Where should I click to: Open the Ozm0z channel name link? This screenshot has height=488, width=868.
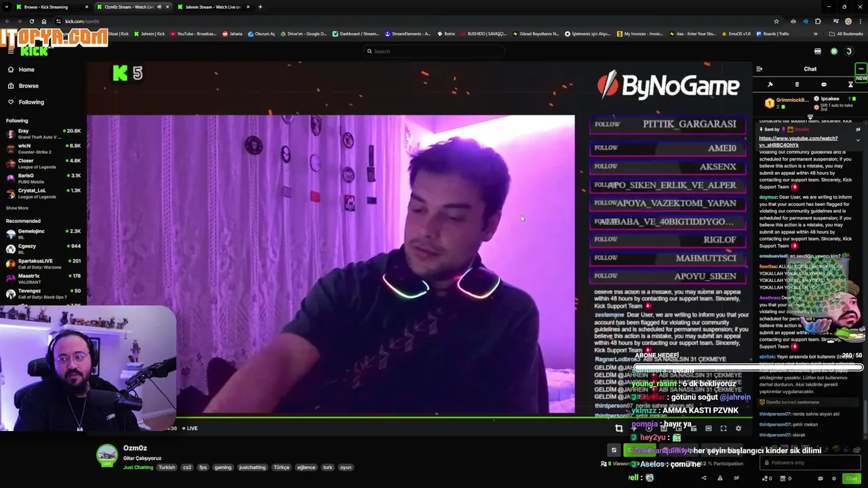(x=135, y=448)
